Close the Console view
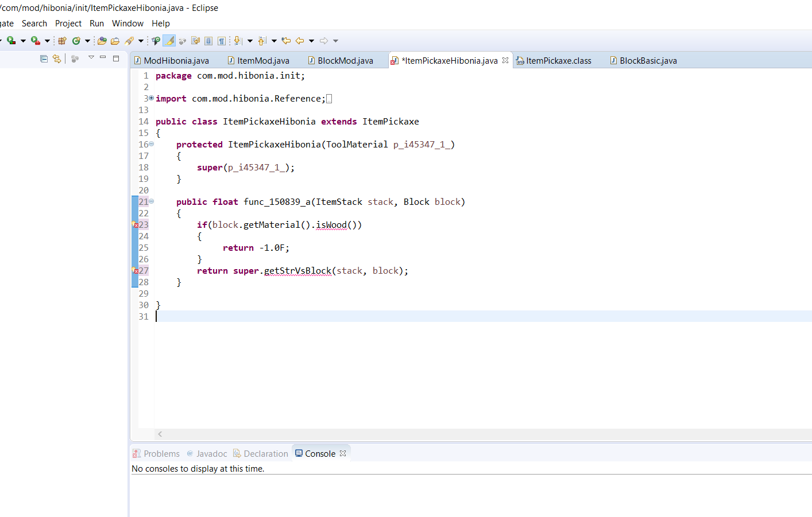The image size is (812, 517). [343, 453]
